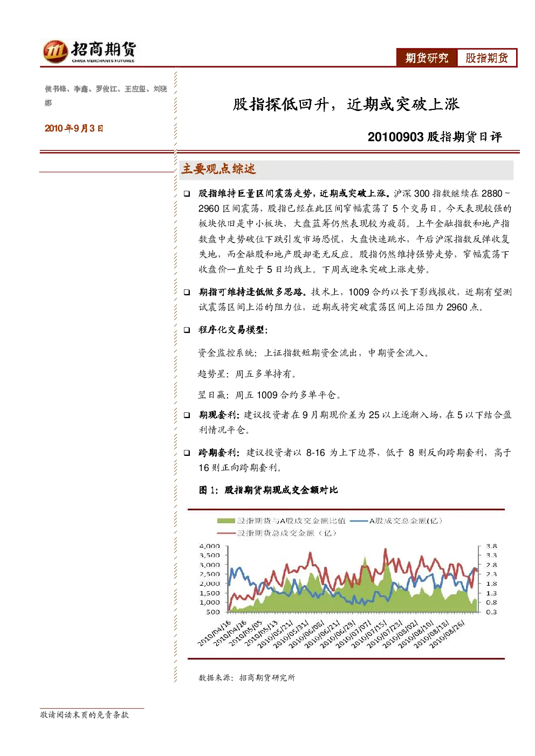Click the author names list
The height and width of the screenshot is (756, 535).
click(x=106, y=95)
